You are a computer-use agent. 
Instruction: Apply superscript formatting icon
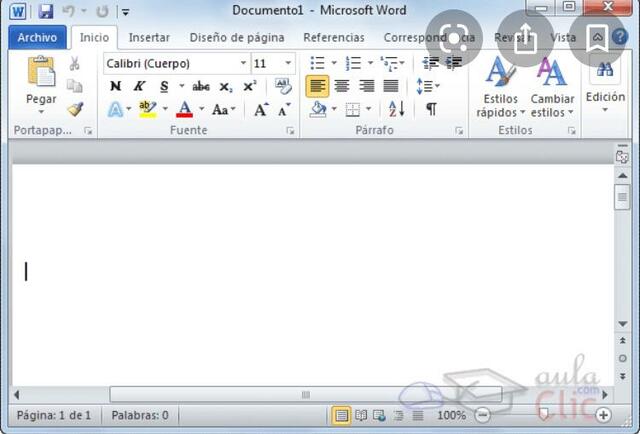[249, 86]
